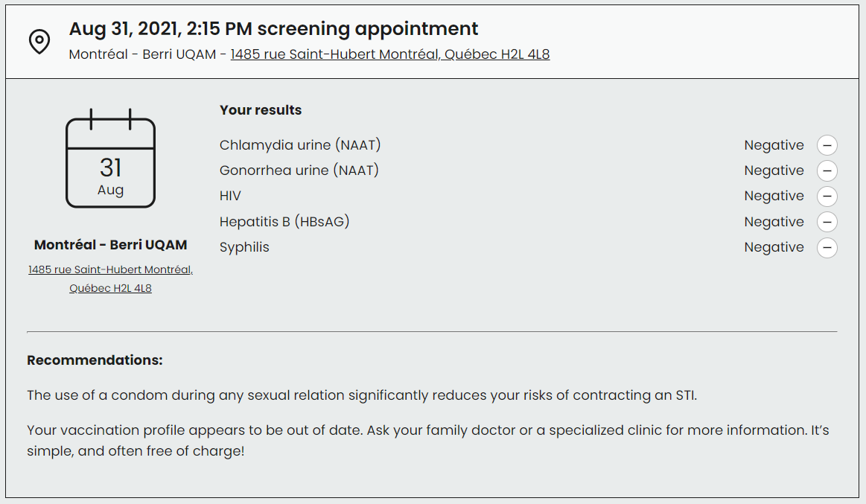Select the HIV test row label
Viewport: 866px width, 504px height.
point(230,196)
